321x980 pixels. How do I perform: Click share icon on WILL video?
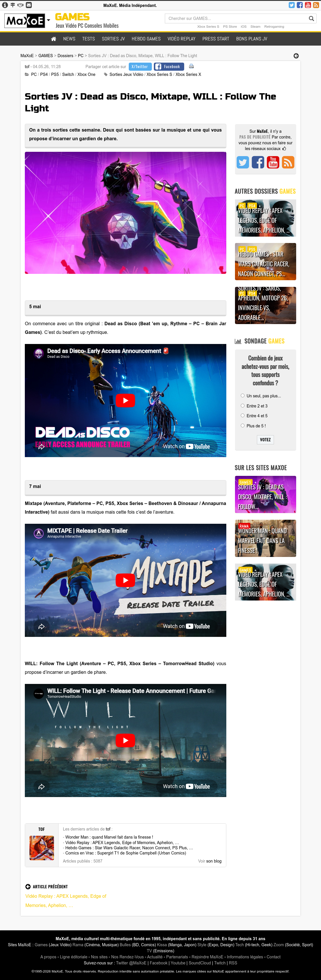click(x=42, y=786)
